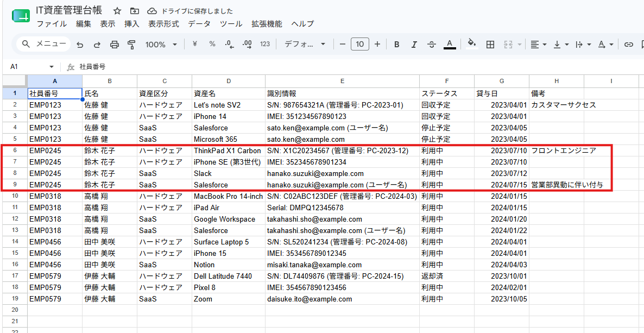
Task: Open the ツール menu
Action: click(x=231, y=24)
